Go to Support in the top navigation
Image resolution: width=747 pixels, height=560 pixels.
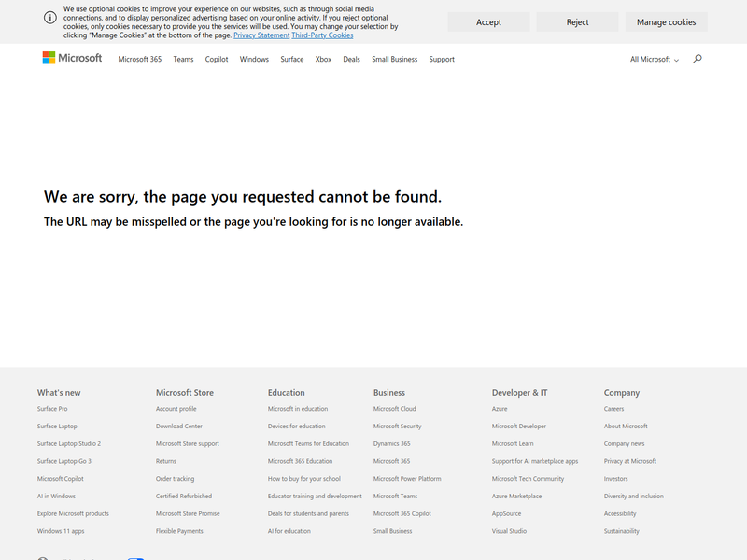click(442, 59)
